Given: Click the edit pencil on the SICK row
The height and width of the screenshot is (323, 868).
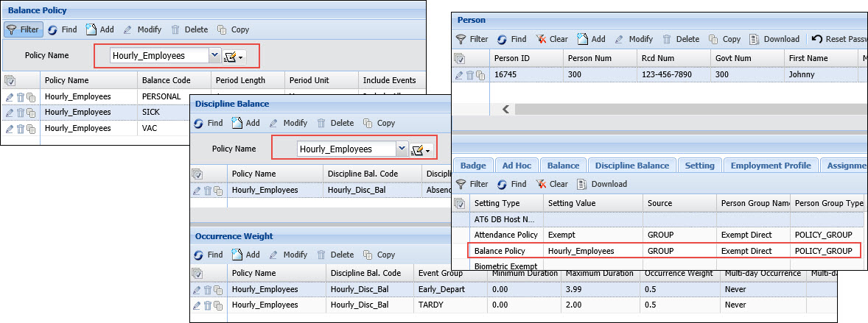Looking at the screenshot, I should click(x=10, y=113).
